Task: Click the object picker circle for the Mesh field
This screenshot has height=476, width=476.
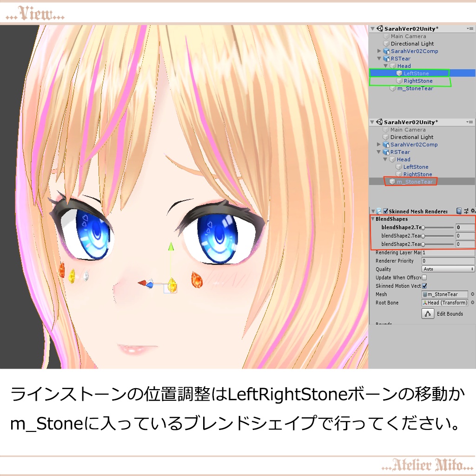Action: click(x=473, y=294)
